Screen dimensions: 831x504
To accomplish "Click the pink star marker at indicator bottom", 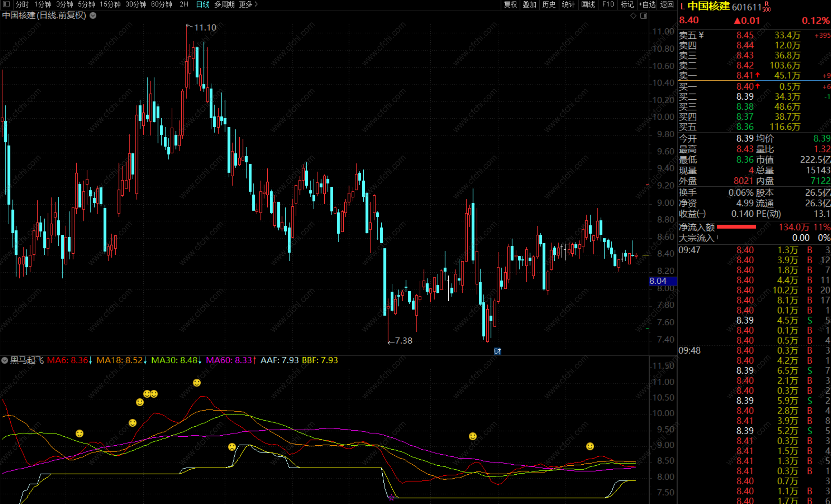I will [x=391, y=498].
